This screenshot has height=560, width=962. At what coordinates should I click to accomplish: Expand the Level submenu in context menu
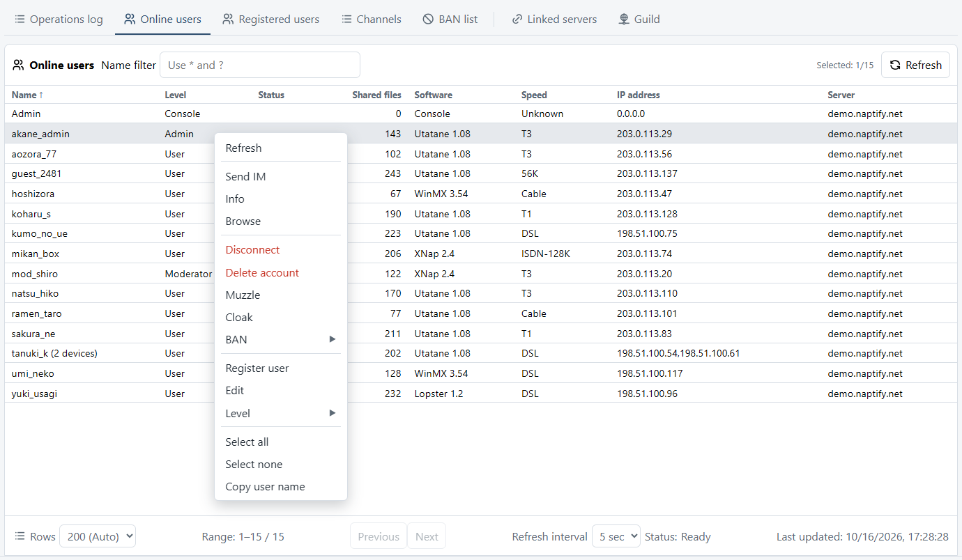[x=281, y=413]
